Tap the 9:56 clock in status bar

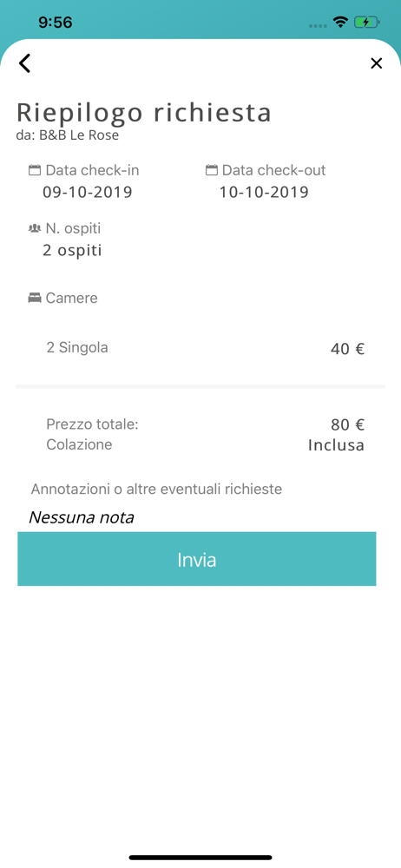coord(56,23)
